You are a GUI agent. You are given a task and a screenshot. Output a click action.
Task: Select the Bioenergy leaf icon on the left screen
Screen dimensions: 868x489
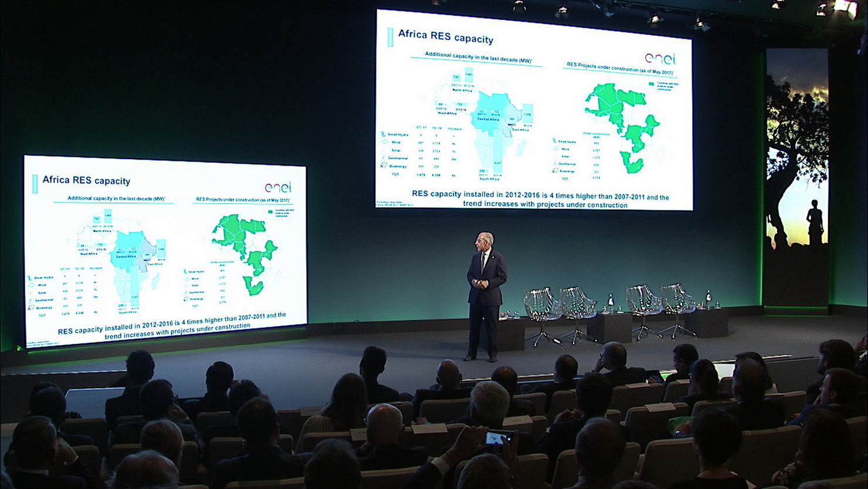tap(30, 307)
